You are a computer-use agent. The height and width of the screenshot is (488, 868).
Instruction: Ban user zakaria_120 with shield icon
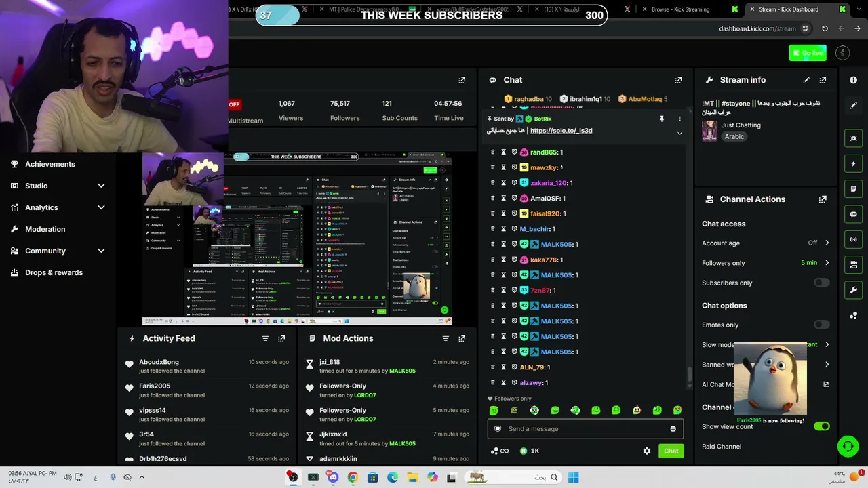514,183
